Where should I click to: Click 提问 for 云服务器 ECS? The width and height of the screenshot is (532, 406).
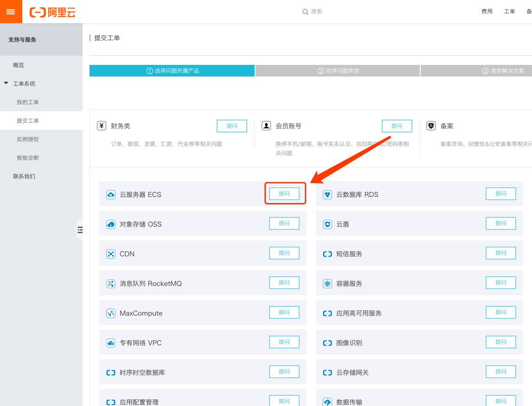point(284,194)
